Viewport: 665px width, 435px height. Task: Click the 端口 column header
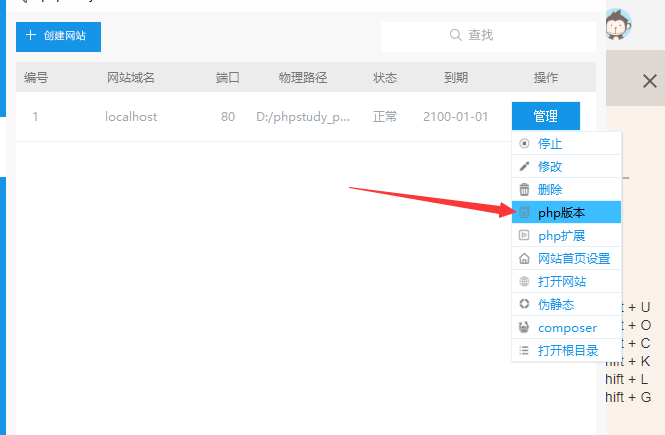[228, 78]
